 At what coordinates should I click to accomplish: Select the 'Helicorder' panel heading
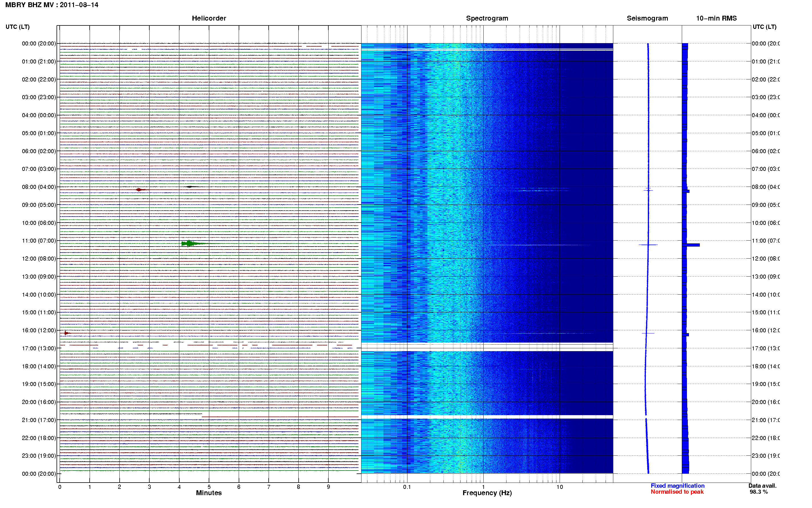(209, 18)
